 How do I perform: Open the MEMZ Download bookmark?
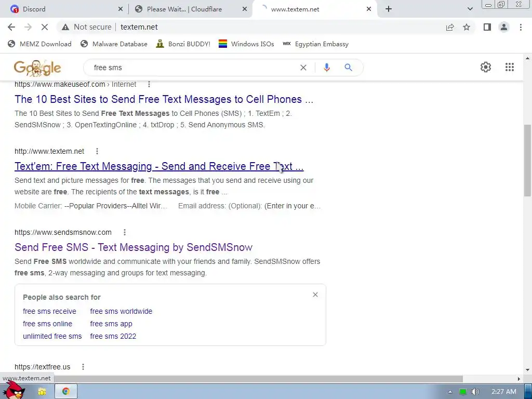tap(39, 44)
